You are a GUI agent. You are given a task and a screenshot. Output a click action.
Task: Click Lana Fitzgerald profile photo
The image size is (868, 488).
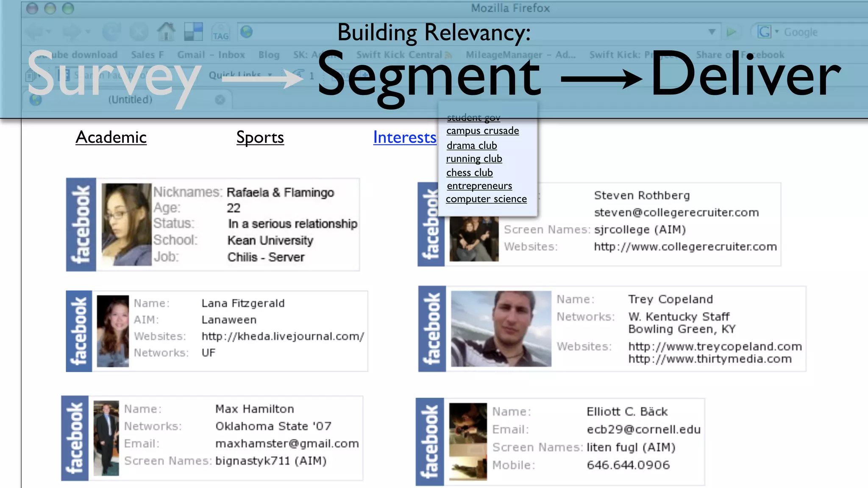[113, 331]
